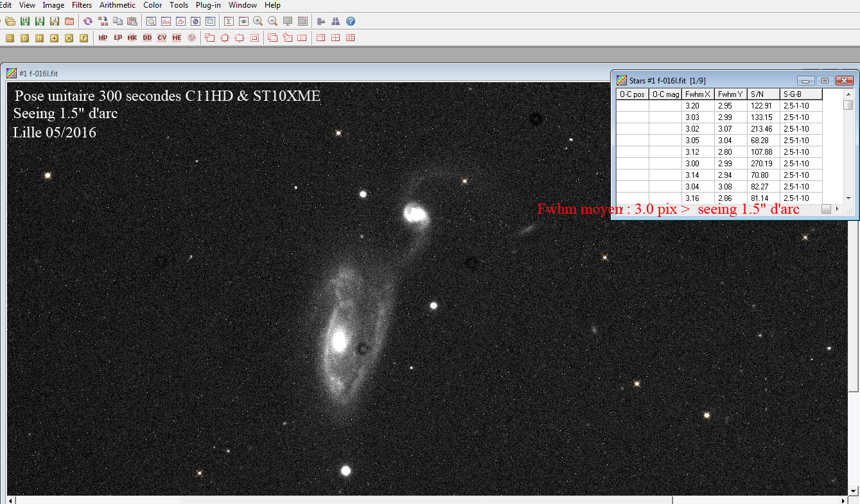Click the S-G-B column header
The width and height of the screenshot is (860, 504).
coord(802,94)
